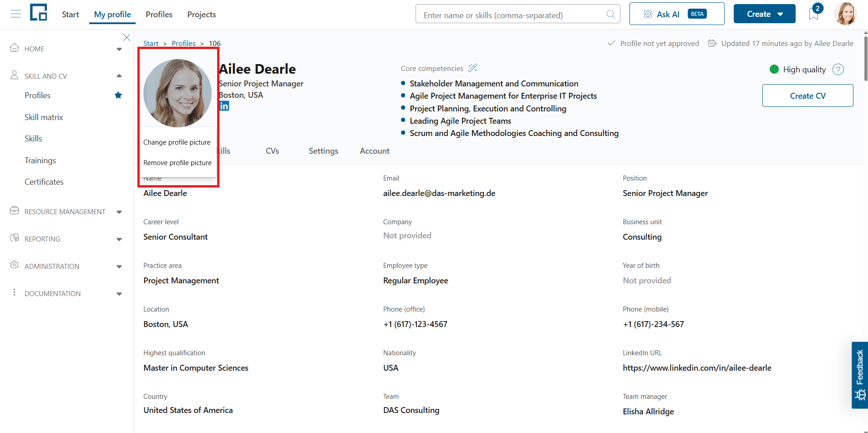Click the profile approval checkmark icon
Viewport: 868px width, 433px height.
tap(611, 43)
